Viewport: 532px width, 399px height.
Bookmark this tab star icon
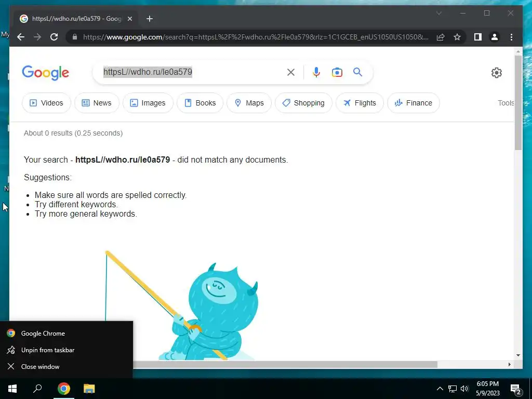[x=457, y=37]
